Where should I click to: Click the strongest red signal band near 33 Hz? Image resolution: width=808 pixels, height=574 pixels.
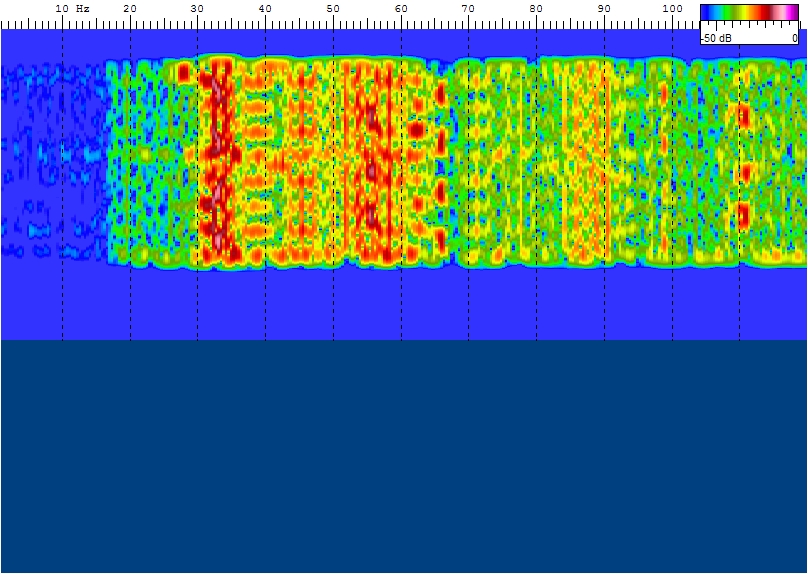point(218,161)
